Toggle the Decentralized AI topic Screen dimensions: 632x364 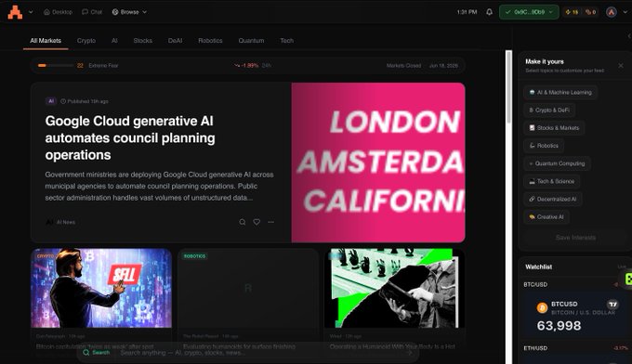pyautogui.click(x=553, y=199)
